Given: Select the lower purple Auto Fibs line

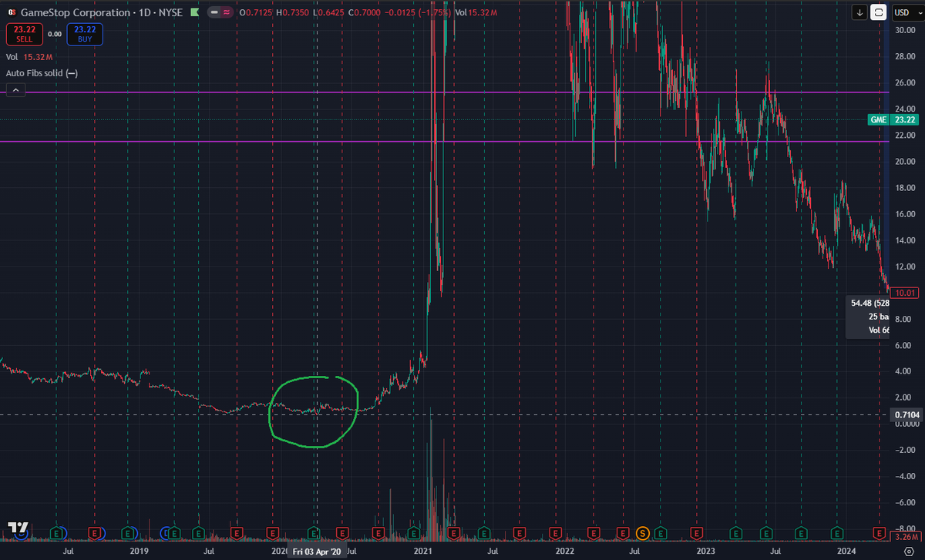Looking at the screenshot, I should coord(444,142).
